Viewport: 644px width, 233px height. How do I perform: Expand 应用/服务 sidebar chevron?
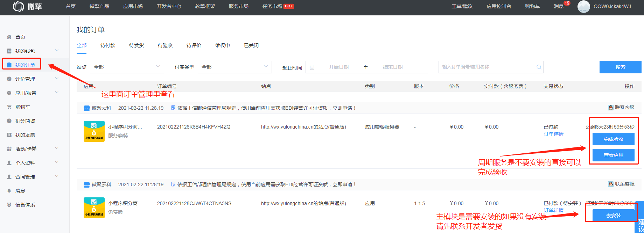[57, 93]
